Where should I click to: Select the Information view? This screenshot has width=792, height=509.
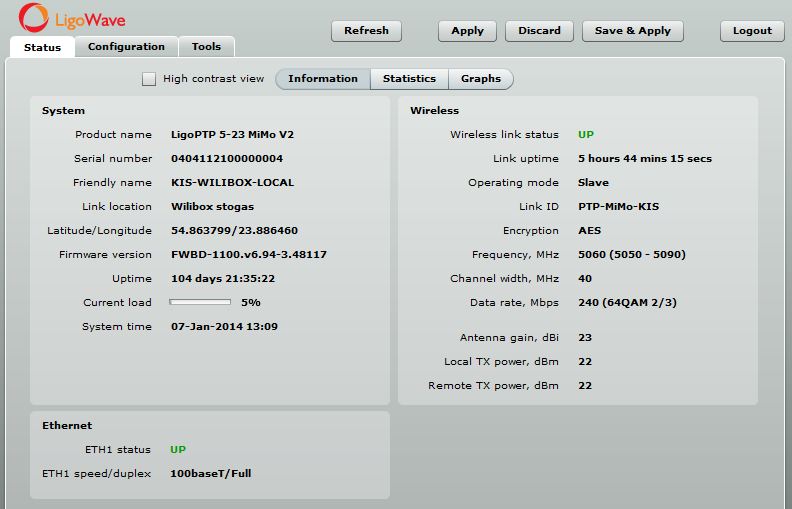(323, 79)
